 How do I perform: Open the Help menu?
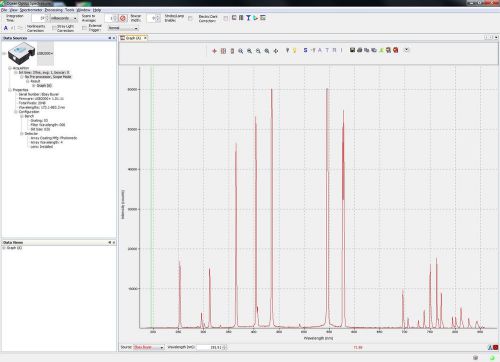point(97,10)
